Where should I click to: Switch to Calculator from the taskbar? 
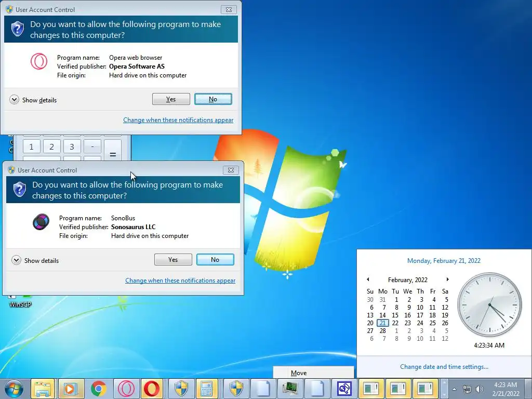point(207,389)
